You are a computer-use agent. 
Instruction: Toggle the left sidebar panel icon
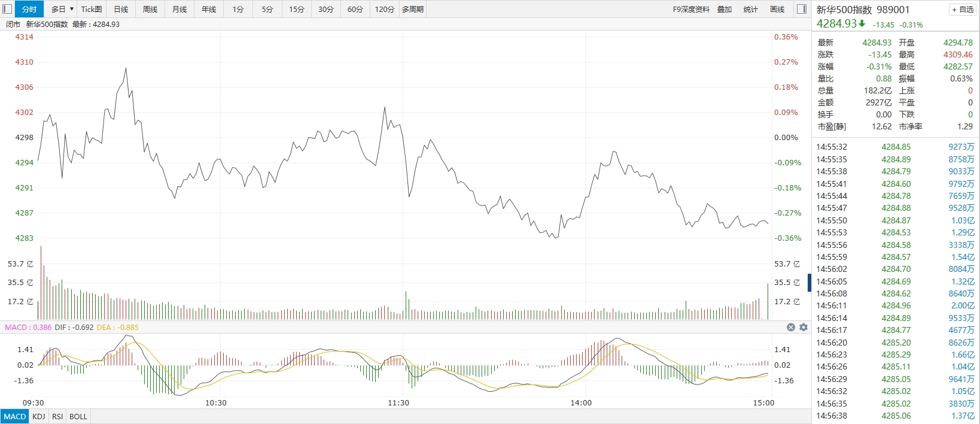coord(7,9)
